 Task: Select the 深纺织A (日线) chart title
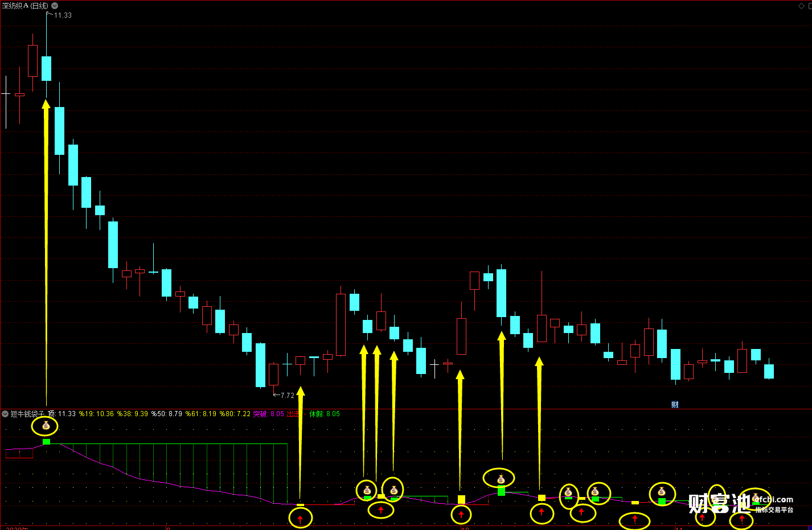(x=25, y=6)
